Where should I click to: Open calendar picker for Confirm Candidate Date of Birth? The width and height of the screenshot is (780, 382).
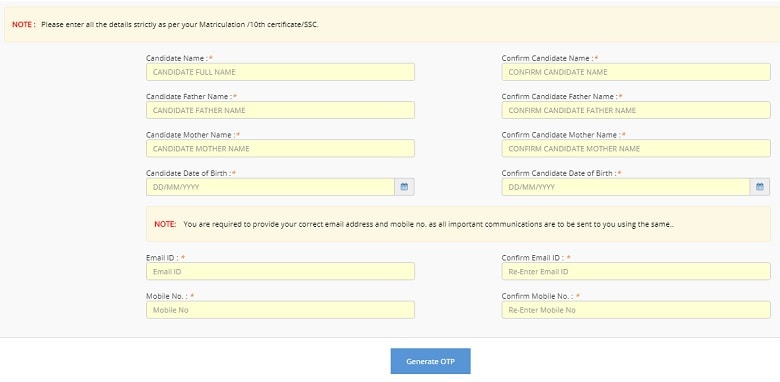pyautogui.click(x=760, y=187)
